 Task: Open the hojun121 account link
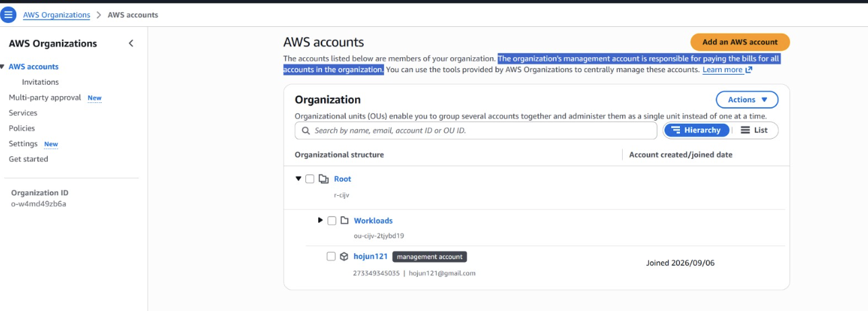coord(371,256)
